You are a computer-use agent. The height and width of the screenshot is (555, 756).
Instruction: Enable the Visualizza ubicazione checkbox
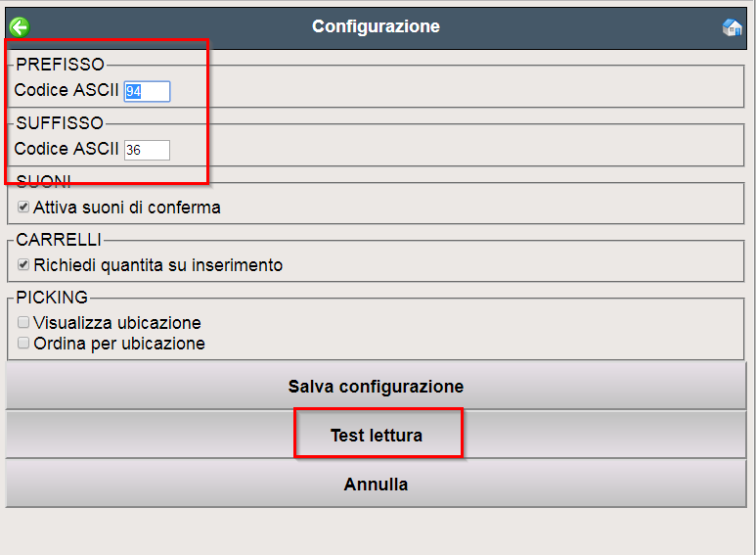[x=23, y=322]
